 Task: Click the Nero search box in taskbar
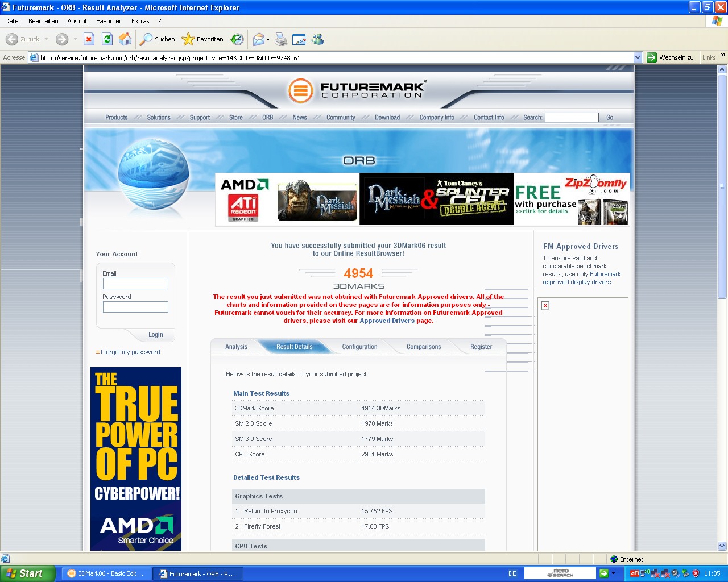[x=560, y=573]
